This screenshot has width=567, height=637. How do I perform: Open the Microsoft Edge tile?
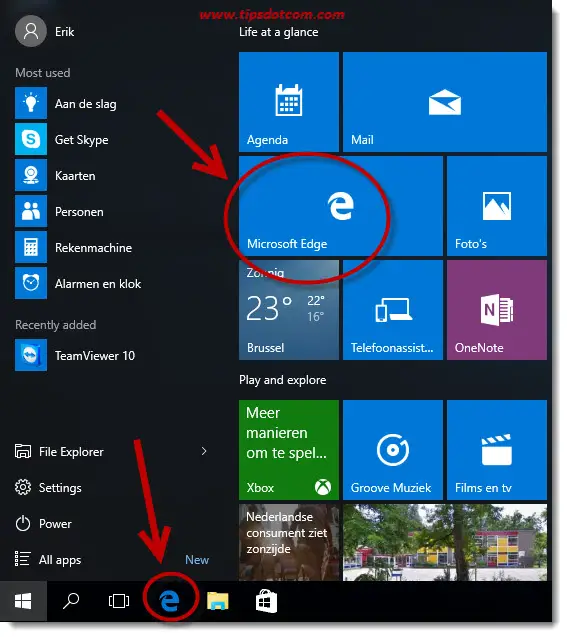click(340, 206)
